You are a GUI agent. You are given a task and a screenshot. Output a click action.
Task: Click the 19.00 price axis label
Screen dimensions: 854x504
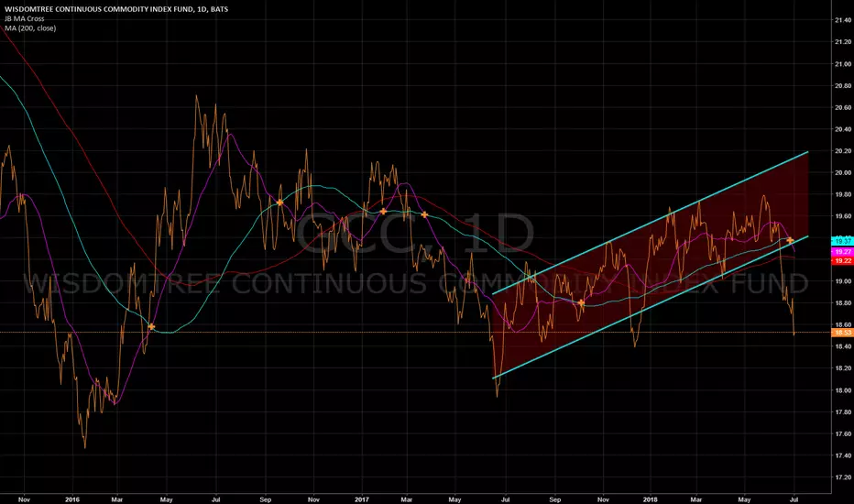tap(843, 281)
